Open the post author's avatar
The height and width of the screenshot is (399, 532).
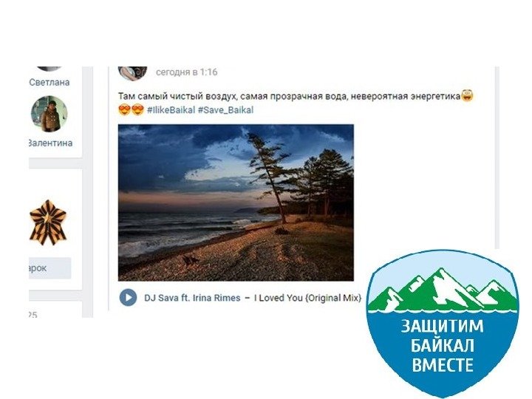coord(133,73)
